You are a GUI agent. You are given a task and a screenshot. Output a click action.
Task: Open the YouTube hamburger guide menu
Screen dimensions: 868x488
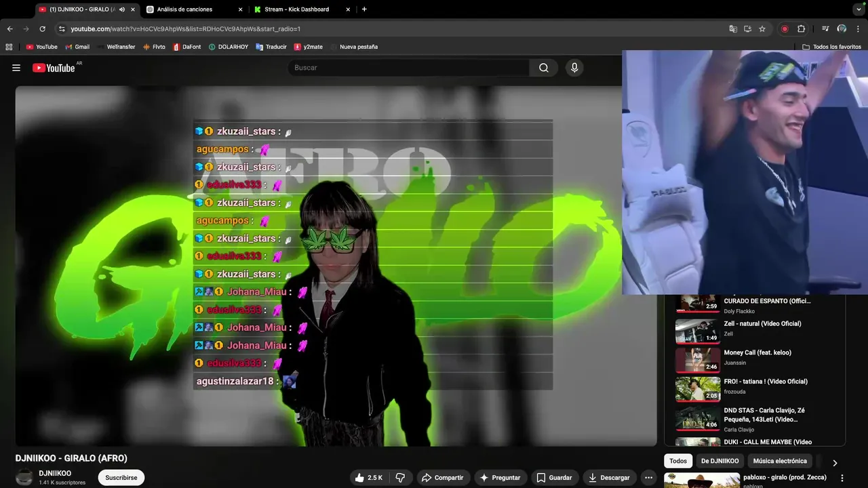coord(16,68)
